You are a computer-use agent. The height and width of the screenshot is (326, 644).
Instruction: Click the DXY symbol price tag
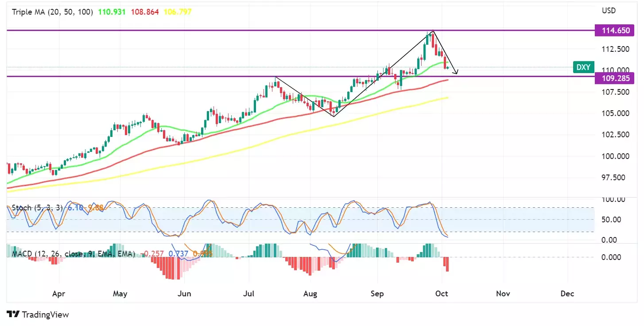(583, 67)
